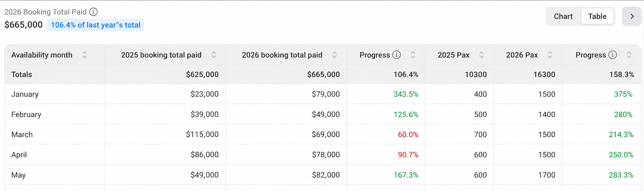This screenshot has width=644, height=191.
Task: Switch to Chart view
Action: click(563, 16)
